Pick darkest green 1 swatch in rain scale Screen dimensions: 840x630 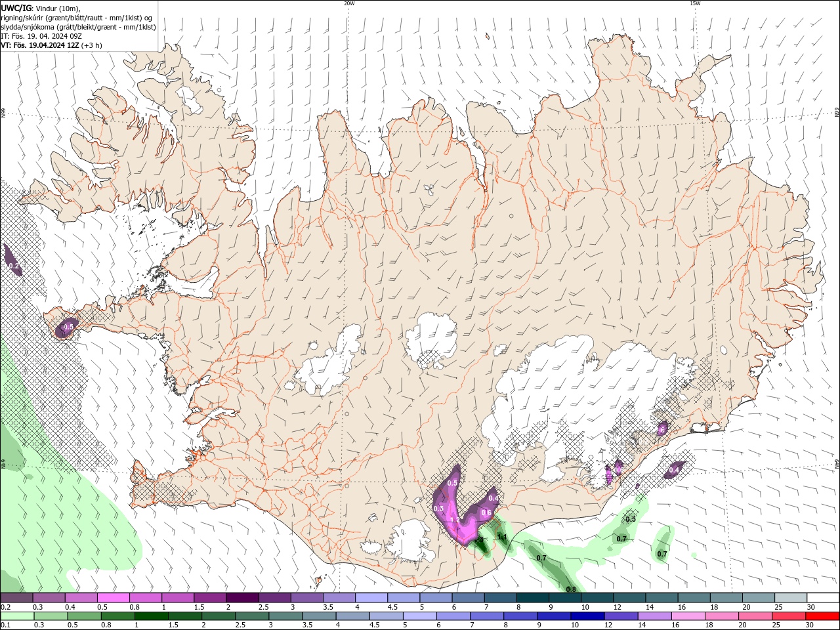pos(151,616)
